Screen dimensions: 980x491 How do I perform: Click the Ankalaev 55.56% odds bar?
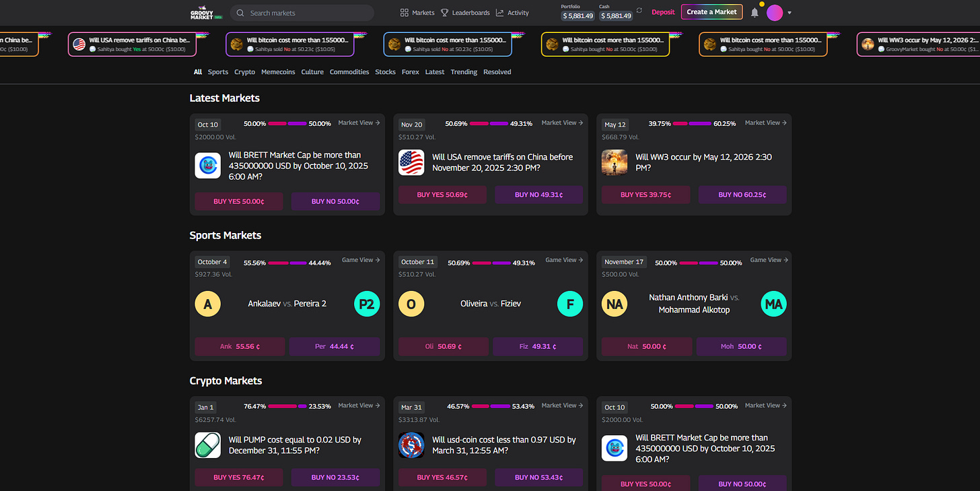pyautogui.click(x=287, y=263)
